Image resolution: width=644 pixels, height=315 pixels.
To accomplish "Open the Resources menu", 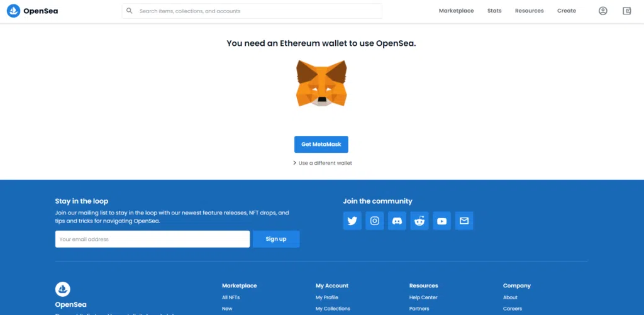I will pos(530,11).
